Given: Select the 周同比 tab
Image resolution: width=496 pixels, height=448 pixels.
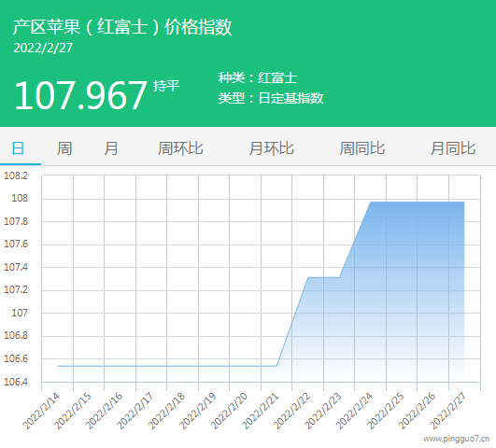Looking at the screenshot, I should 361,148.
